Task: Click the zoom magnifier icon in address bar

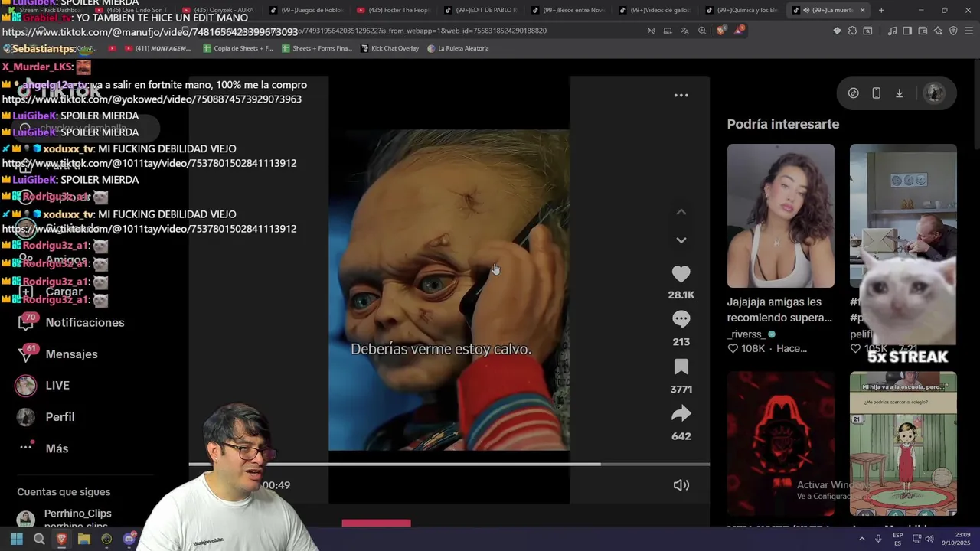Action: pyautogui.click(x=702, y=31)
